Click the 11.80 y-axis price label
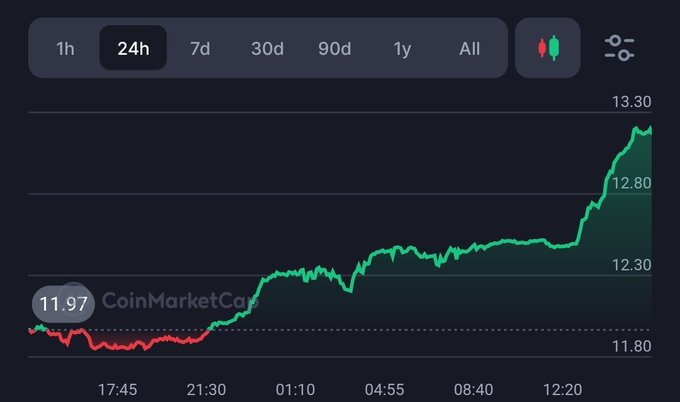This screenshot has width=680, height=402. pyautogui.click(x=631, y=346)
